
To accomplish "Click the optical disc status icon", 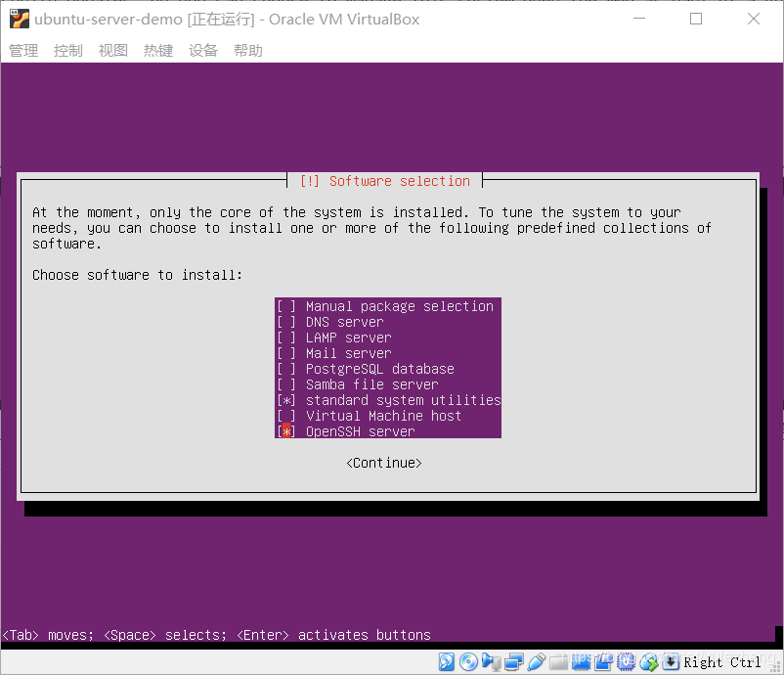I will (x=468, y=661).
